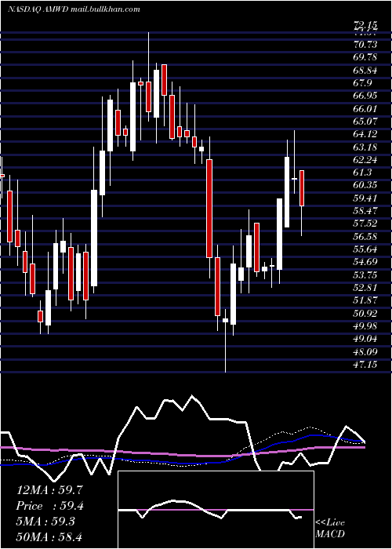Click the 57.52 price axis label

[365, 224]
